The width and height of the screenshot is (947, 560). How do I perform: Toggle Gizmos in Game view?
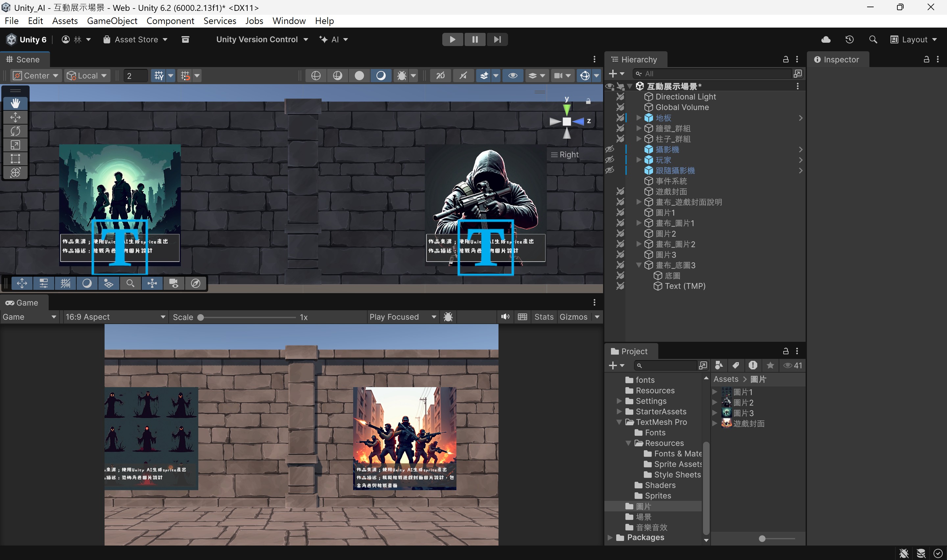(x=573, y=316)
